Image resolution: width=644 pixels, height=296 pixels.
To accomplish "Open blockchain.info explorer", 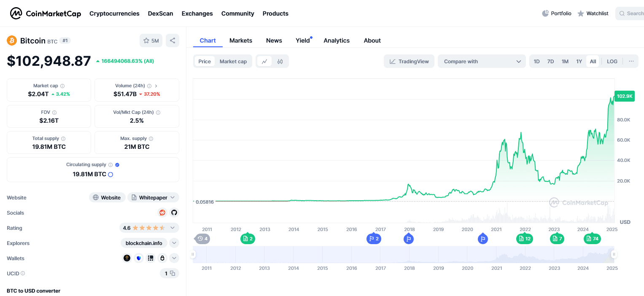I will (x=144, y=243).
